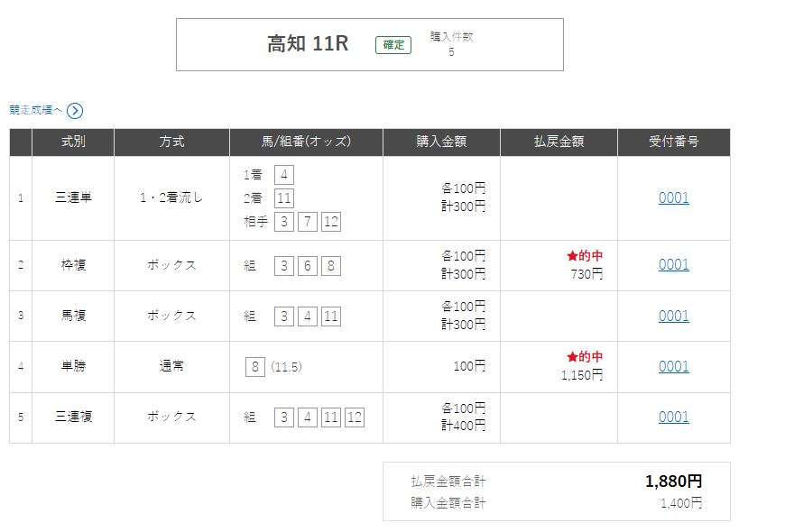This screenshot has height=532, width=785.
Task: Open receipt 0001 for the 単勝 bet
Action: click(673, 366)
